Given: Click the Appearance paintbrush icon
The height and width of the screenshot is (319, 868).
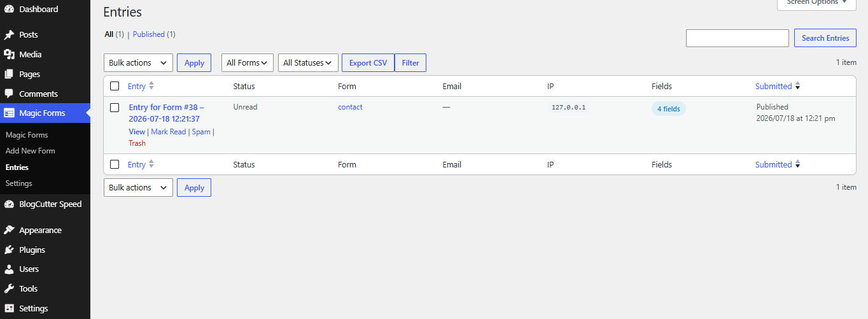Looking at the screenshot, I should point(9,230).
